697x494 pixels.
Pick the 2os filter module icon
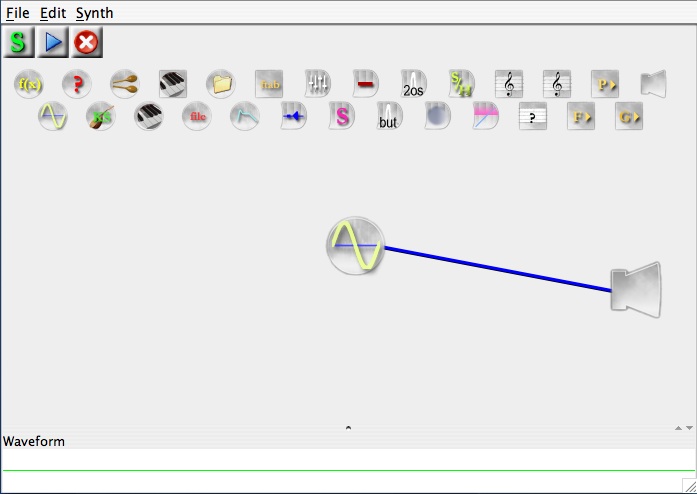tap(413, 84)
